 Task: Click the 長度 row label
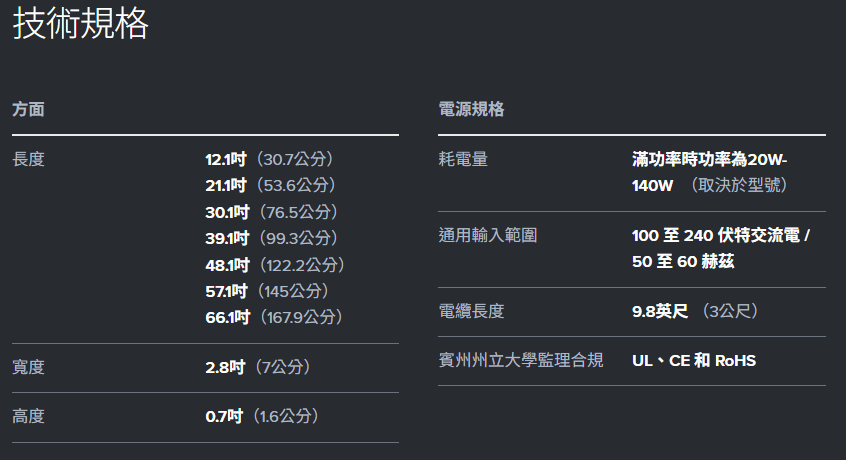tap(28, 159)
